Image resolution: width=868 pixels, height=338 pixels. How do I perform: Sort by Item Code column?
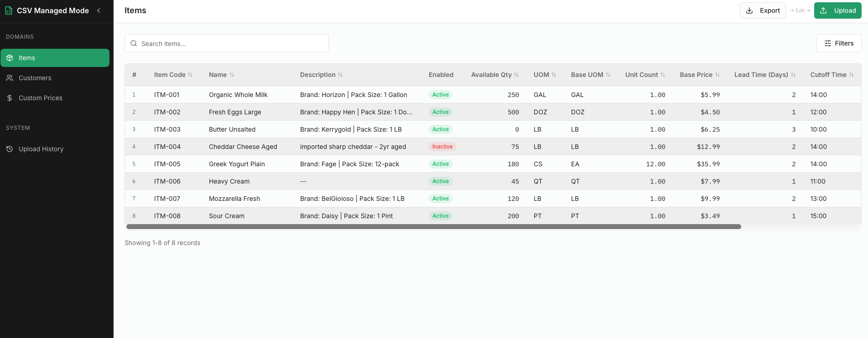point(173,75)
